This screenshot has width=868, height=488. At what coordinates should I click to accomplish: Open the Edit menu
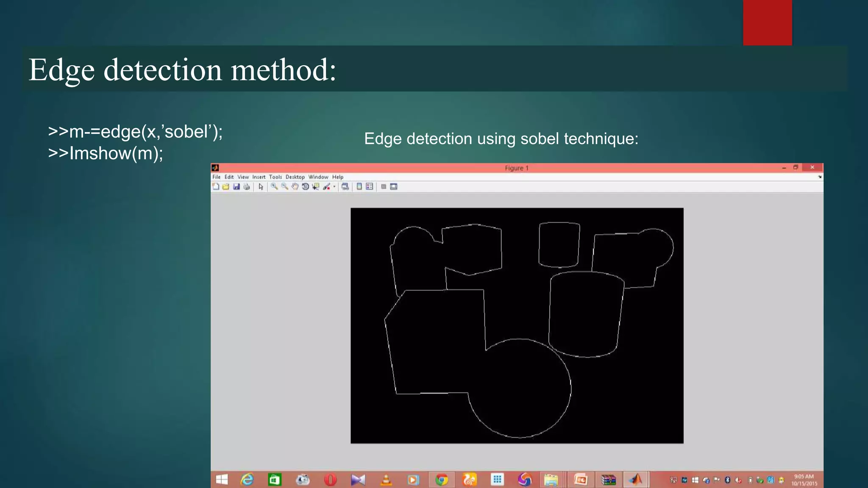click(x=229, y=177)
